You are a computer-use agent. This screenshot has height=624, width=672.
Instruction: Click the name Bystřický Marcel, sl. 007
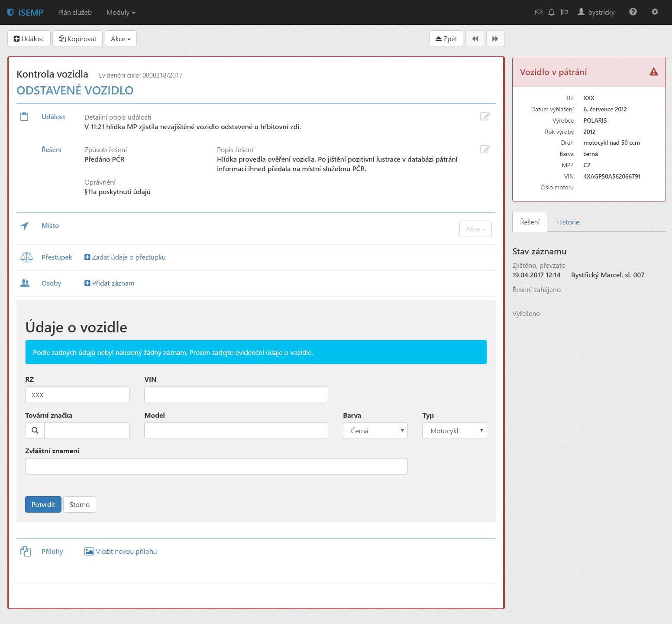tap(607, 275)
